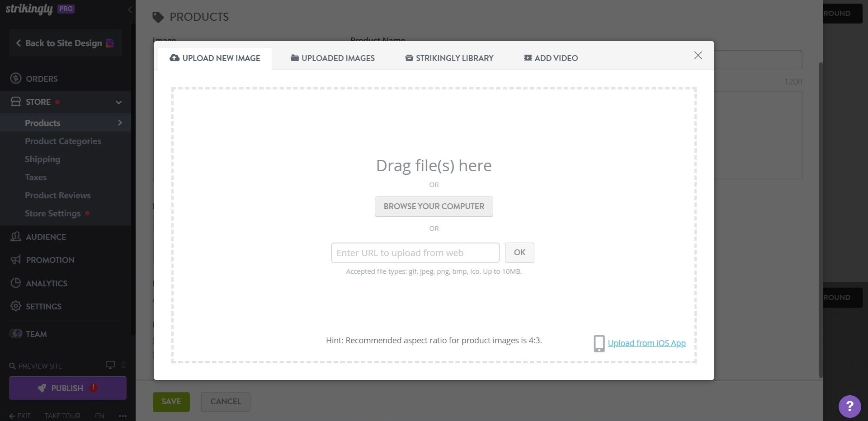Open Audience via the people icon
This screenshot has height=421, width=868.
click(15, 236)
